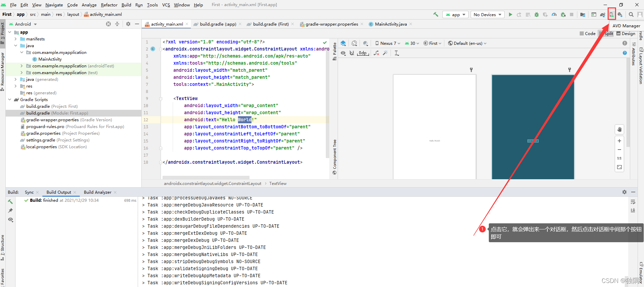
Task: Click the Zoom to Fit Screen icon
Action: click(x=619, y=167)
